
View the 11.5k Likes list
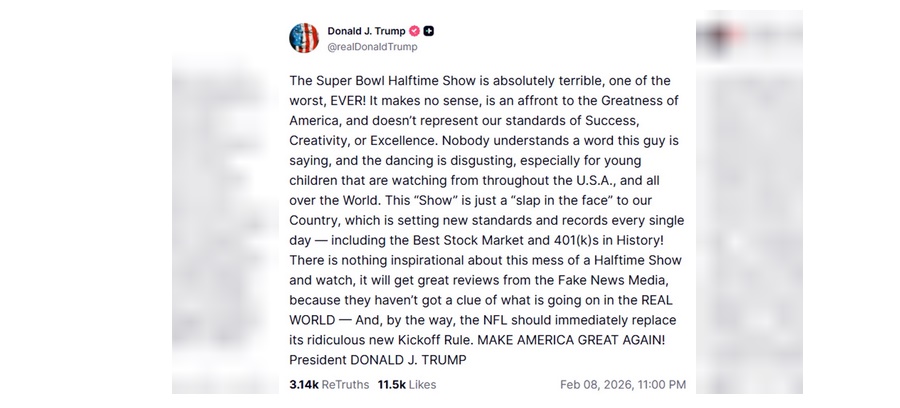[x=407, y=384]
